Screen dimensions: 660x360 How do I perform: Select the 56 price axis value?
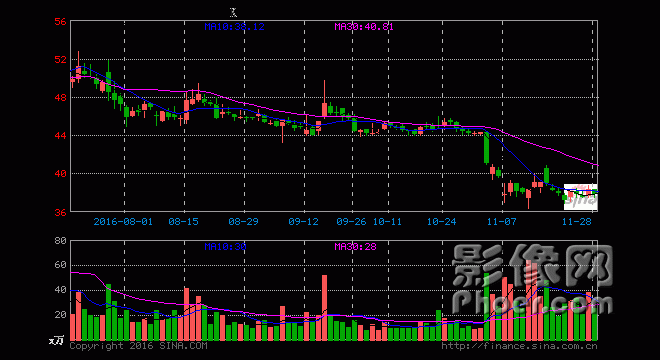61,21
